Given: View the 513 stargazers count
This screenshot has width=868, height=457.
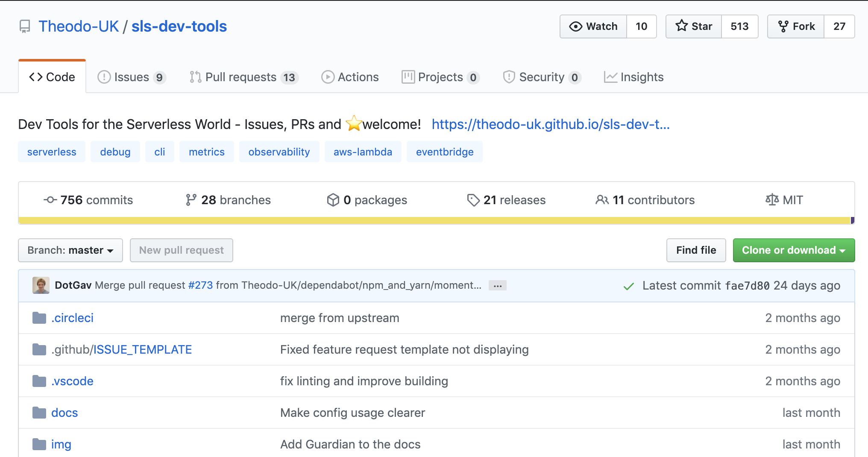Looking at the screenshot, I should 740,26.
